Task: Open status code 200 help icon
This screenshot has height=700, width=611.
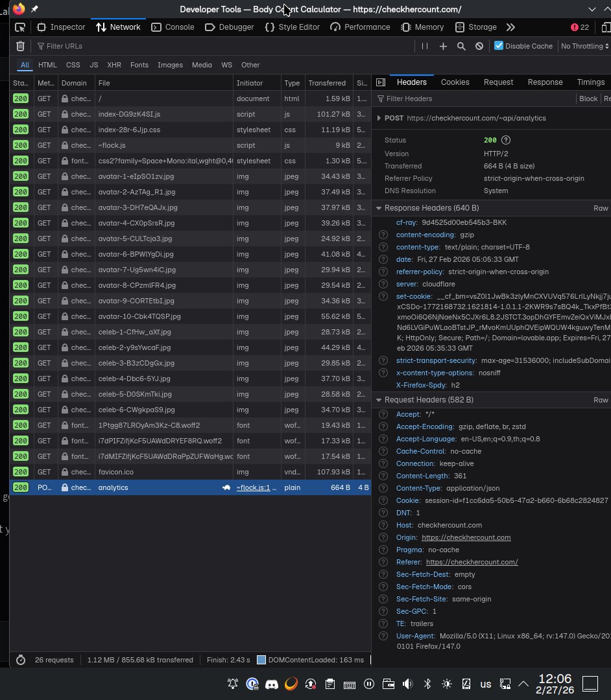Action: point(505,140)
